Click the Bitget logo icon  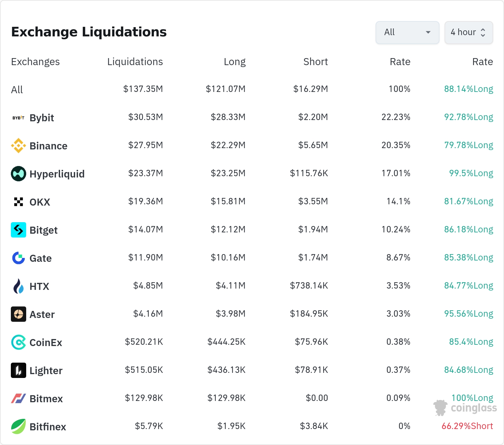click(x=19, y=230)
